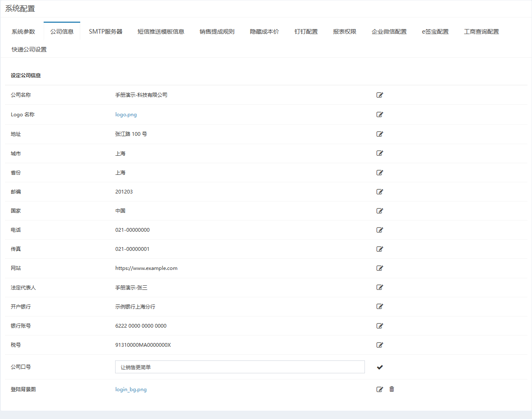This screenshot has width=532, height=419.
Task: Open the 销售提成规则 tab
Action: [217, 32]
